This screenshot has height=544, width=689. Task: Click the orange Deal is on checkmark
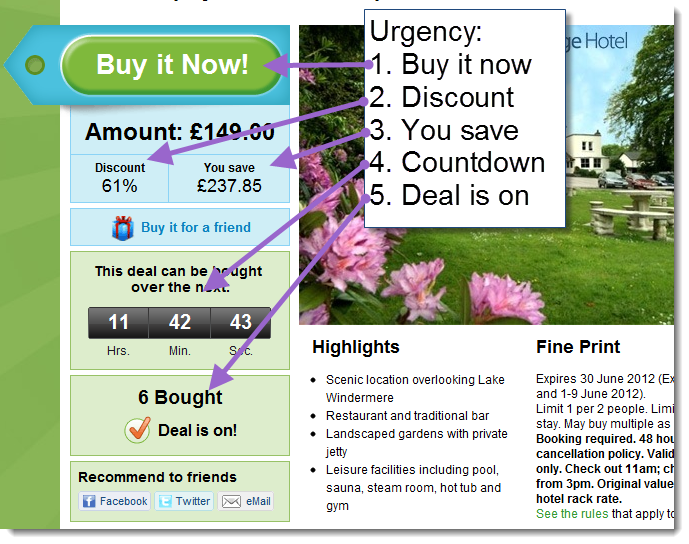point(138,429)
